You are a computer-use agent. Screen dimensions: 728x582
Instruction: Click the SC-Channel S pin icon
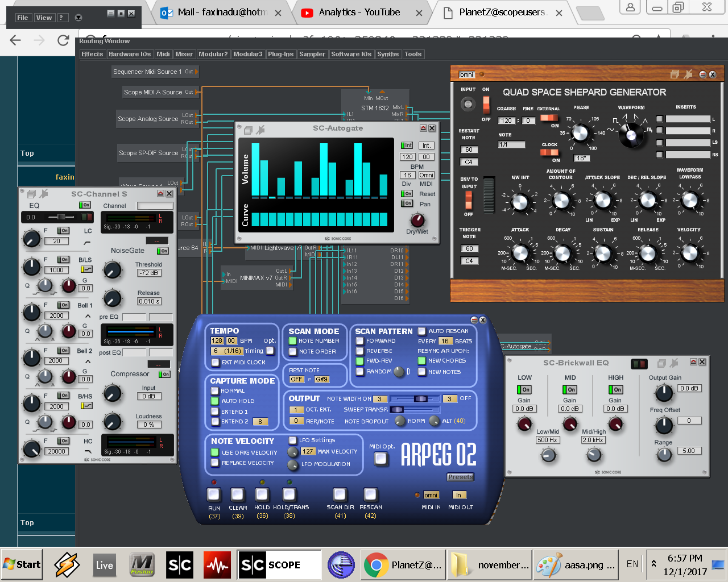(x=44, y=194)
